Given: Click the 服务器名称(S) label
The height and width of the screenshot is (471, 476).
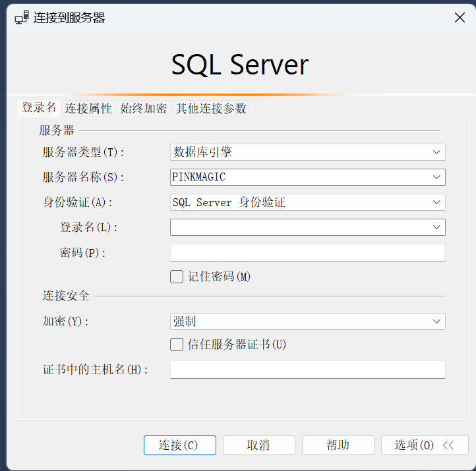Looking at the screenshot, I should [84, 177].
